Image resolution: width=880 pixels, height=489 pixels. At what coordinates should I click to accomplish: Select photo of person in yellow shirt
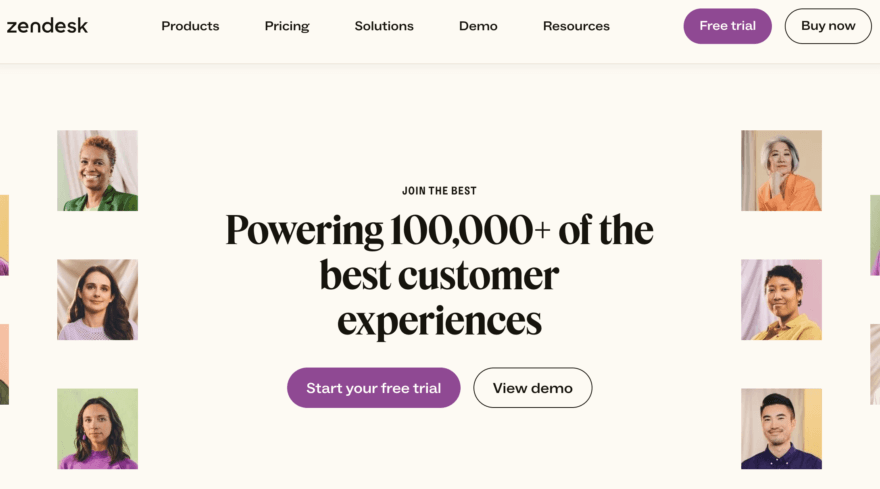(781, 300)
